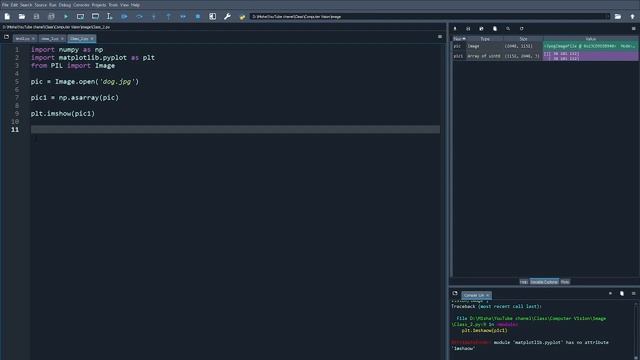Sort variables by Type column
640x360 pixels.
click(x=485, y=39)
